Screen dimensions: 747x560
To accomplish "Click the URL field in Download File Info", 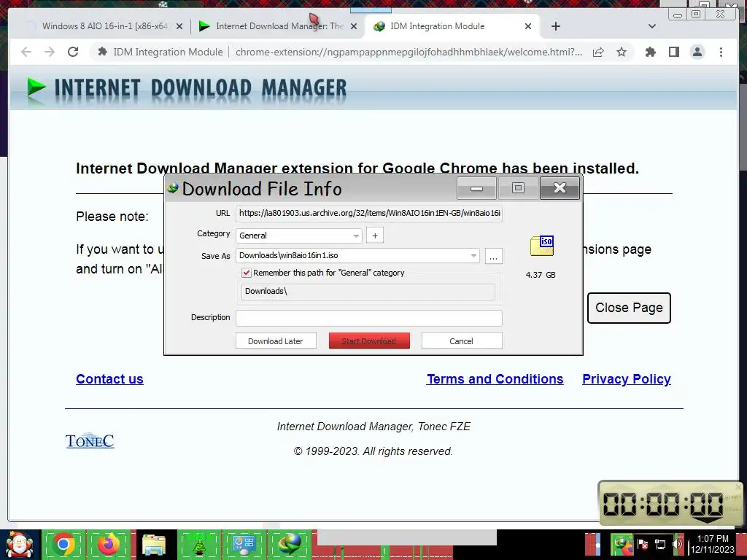I will click(x=368, y=214).
